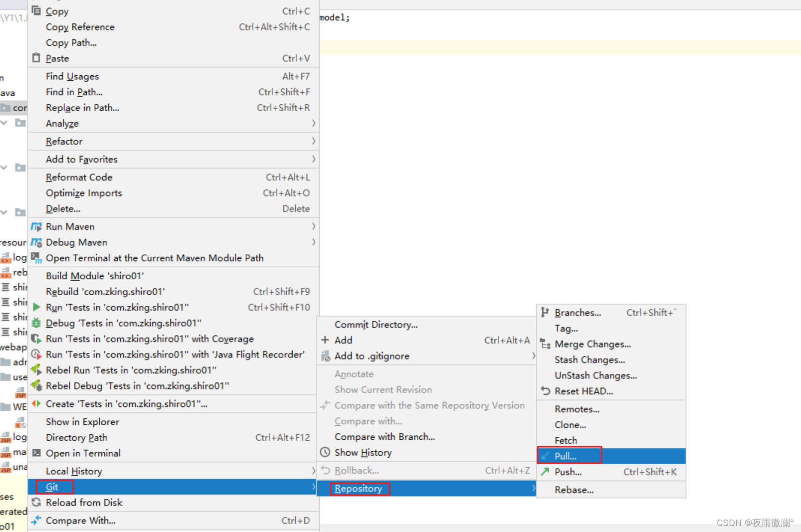801x532 pixels.
Task: Choose Stash Changes... entry
Action: pos(611,359)
